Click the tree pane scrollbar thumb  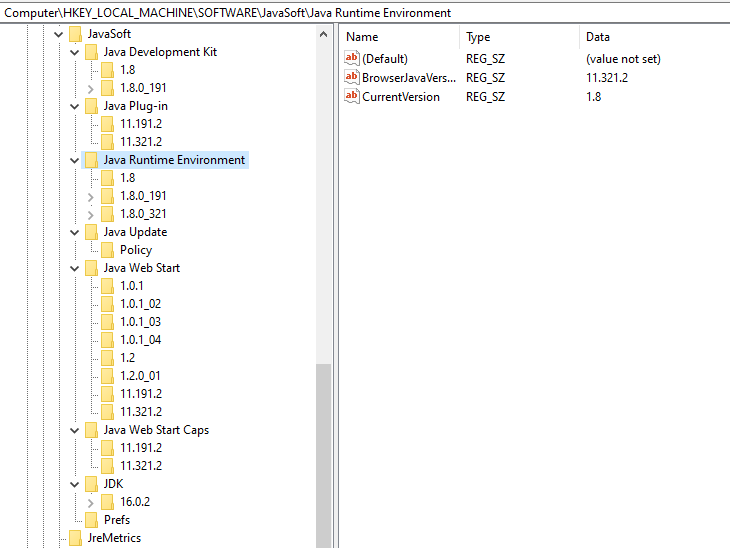324,455
